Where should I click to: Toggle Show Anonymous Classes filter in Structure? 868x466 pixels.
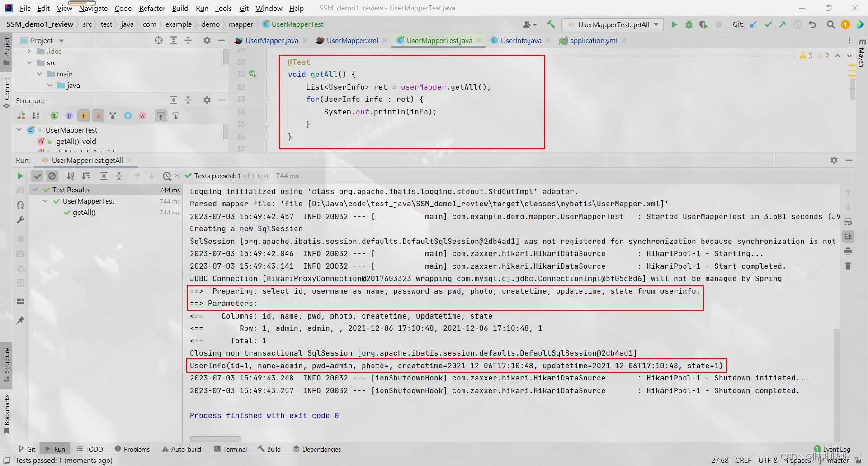pyautogui.click(x=128, y=116)
